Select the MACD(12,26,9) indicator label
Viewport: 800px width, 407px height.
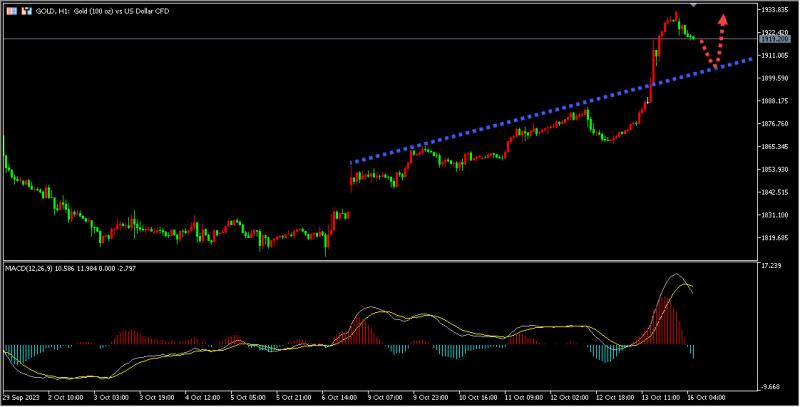click(70, 268)
